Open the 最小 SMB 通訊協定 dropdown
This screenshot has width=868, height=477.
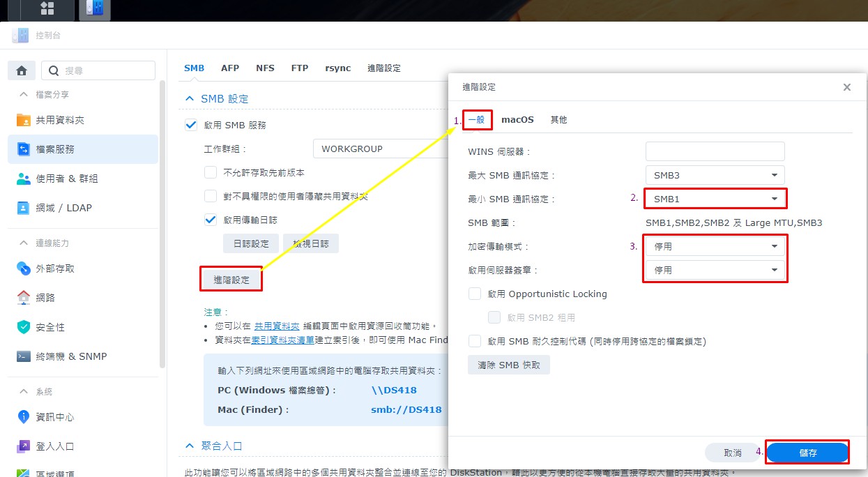point(715,199)
